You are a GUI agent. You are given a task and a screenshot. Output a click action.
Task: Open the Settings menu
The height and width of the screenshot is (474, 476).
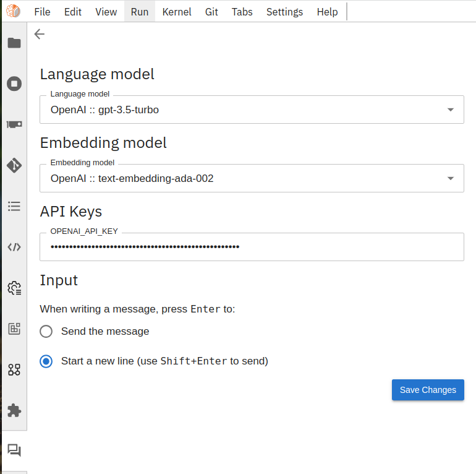[284, 12]
